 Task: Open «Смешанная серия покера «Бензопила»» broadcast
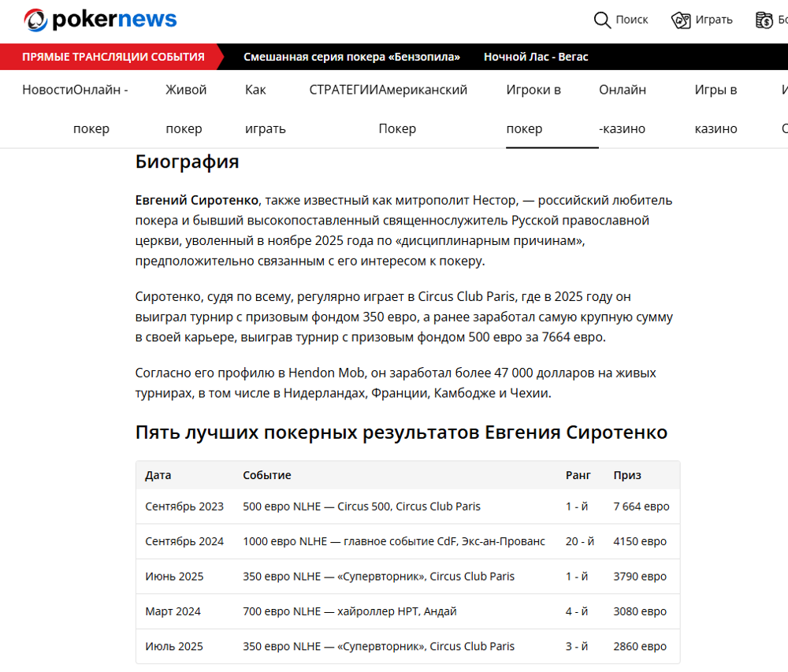(x=352, y=56)
